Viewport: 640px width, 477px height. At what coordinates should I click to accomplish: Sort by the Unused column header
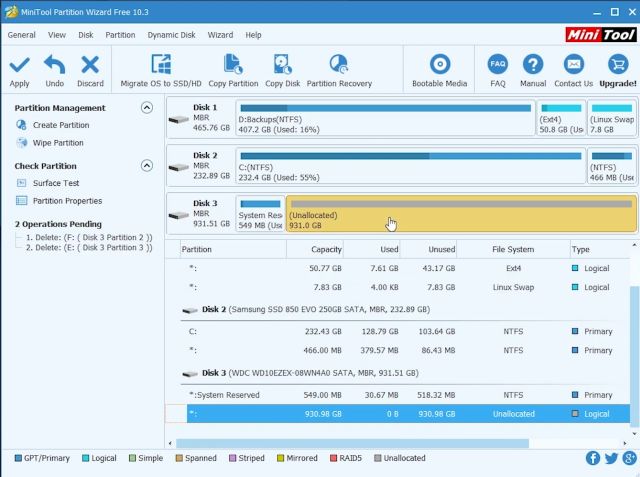coord(428,249)
